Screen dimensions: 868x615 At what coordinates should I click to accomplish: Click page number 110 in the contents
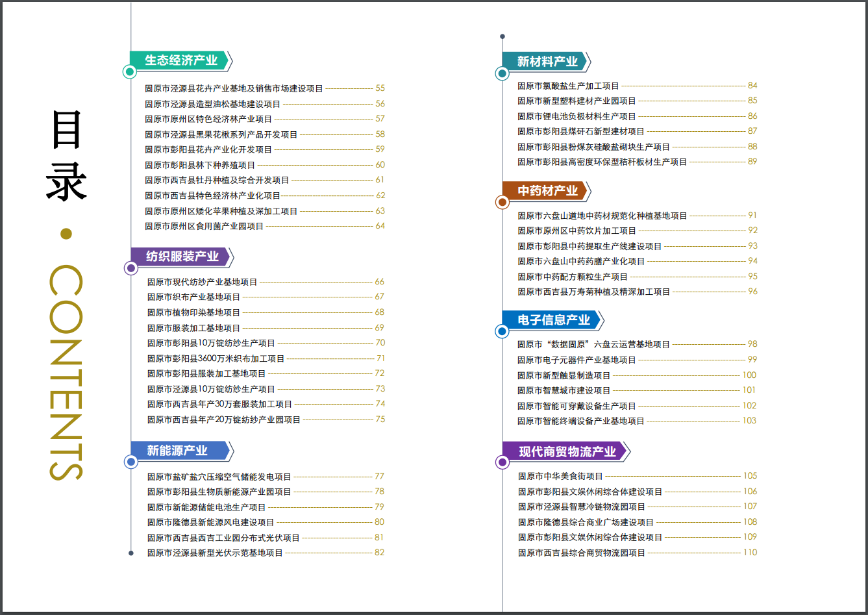click(750, 553)
